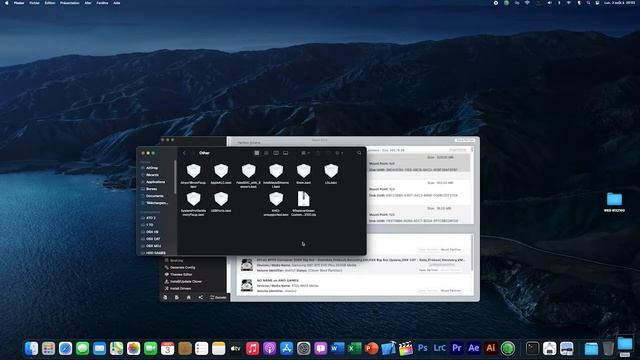Open Install/Update Clover section
640x360 pixels.
point(186,281)
